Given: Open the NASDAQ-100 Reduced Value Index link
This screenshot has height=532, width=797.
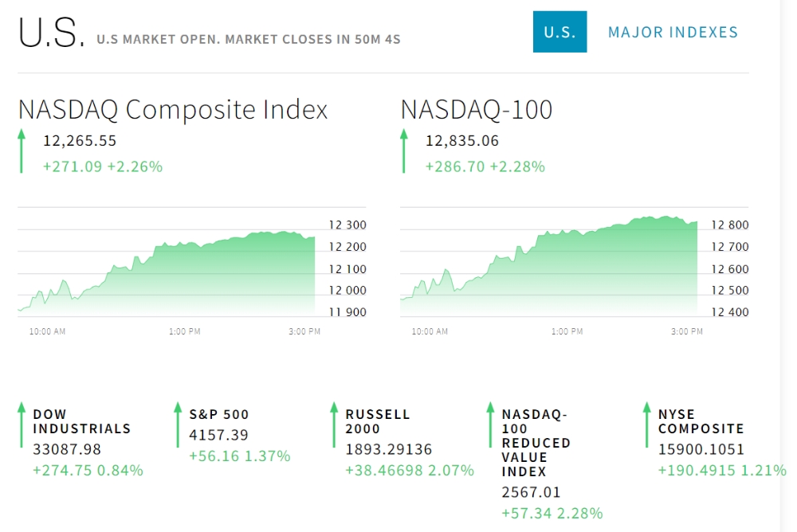Looking at the screenshot, I should [536, 443].
